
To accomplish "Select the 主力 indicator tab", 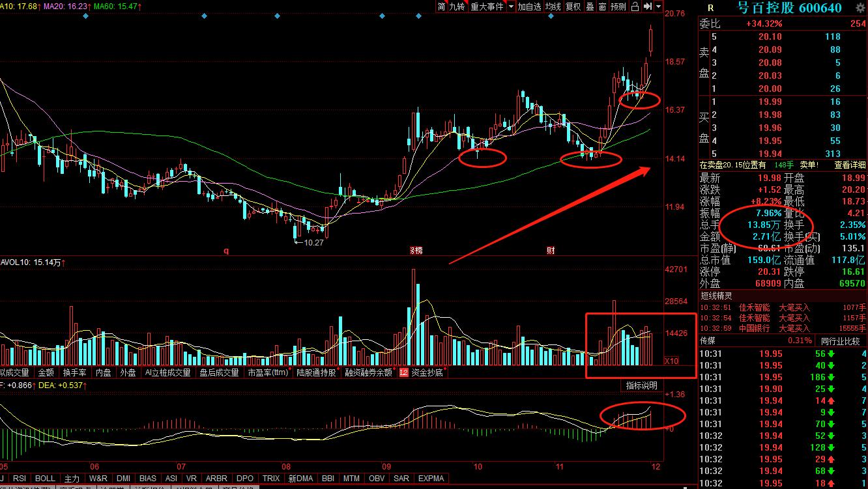I will [x=72, y=479].
